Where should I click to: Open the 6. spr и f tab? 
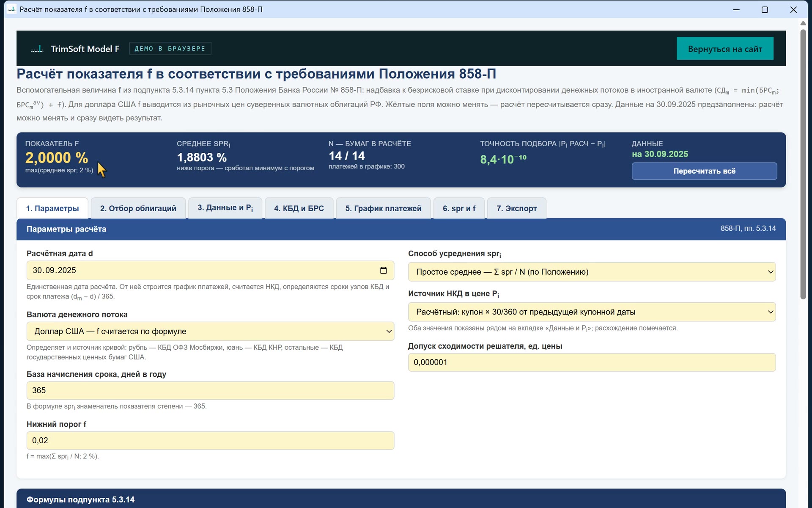coord(459,208)
